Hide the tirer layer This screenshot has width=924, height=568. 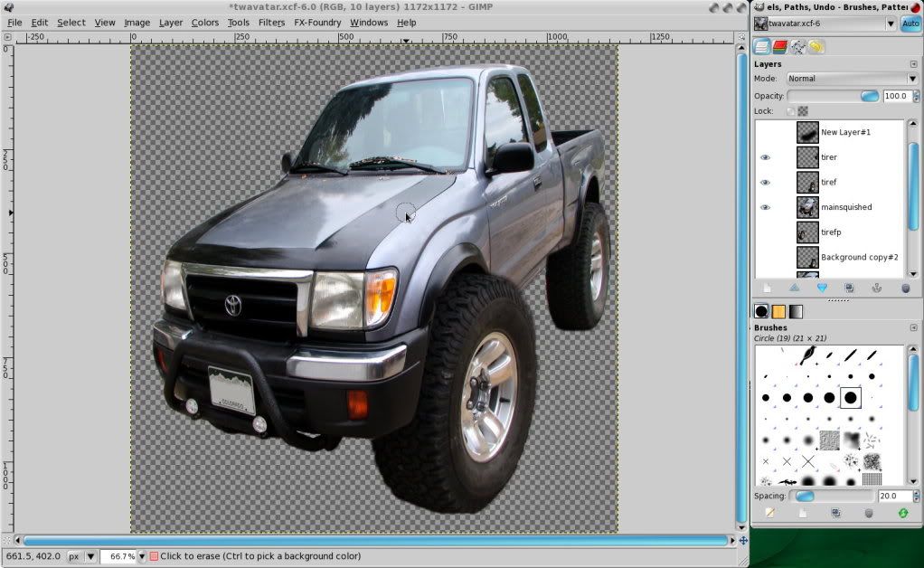[x=765, y=157]
